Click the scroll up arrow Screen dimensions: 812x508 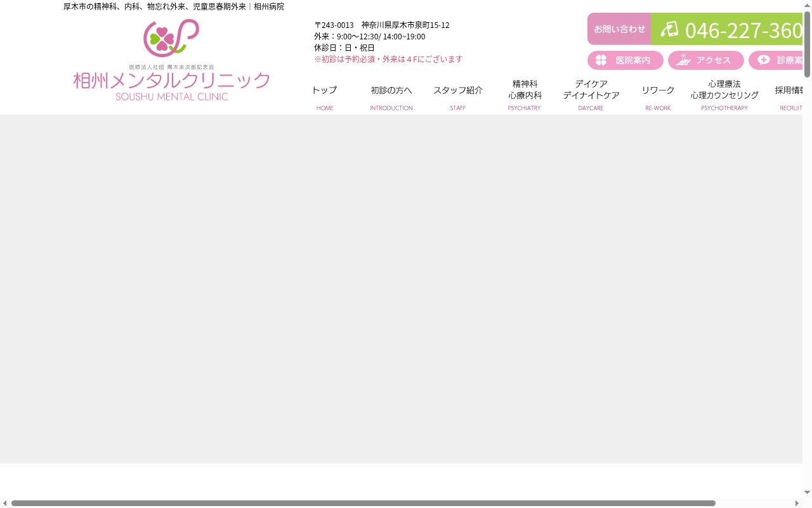coord(807,5)
